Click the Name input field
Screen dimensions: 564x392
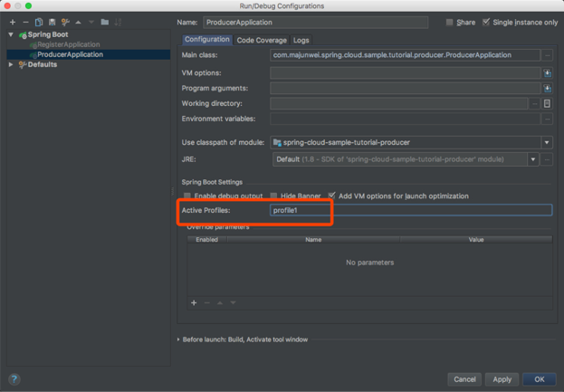[315, 23]
